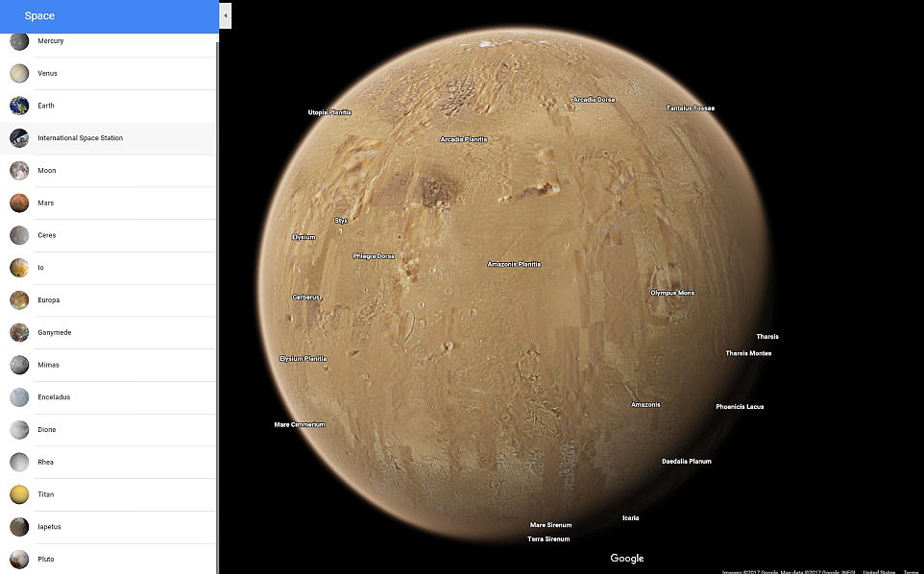
Task: Select Venus in the Space list
Action: (x=48, y=73)
